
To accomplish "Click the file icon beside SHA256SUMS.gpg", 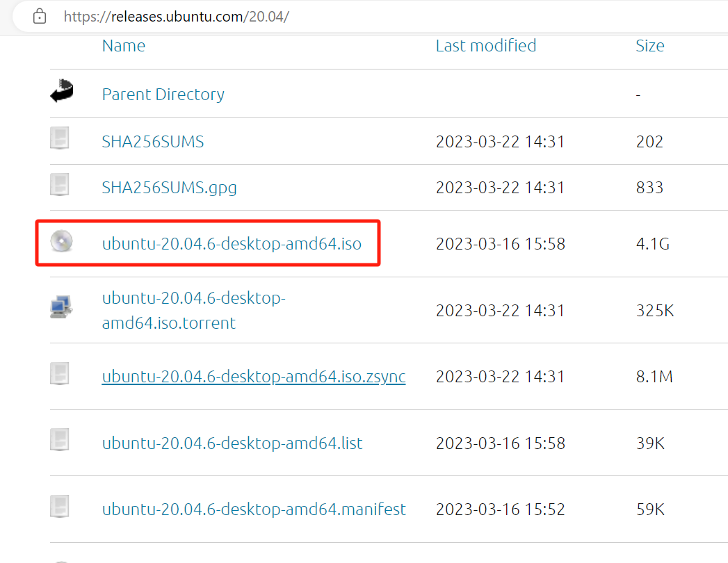I will pyautogui.click(x=59, y=184).
